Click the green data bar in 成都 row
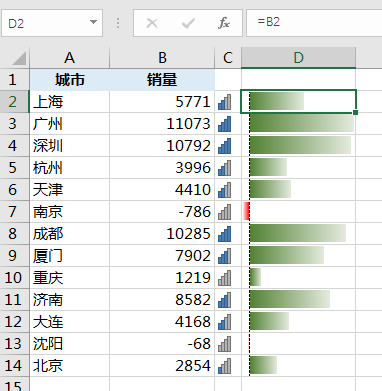 298,233
